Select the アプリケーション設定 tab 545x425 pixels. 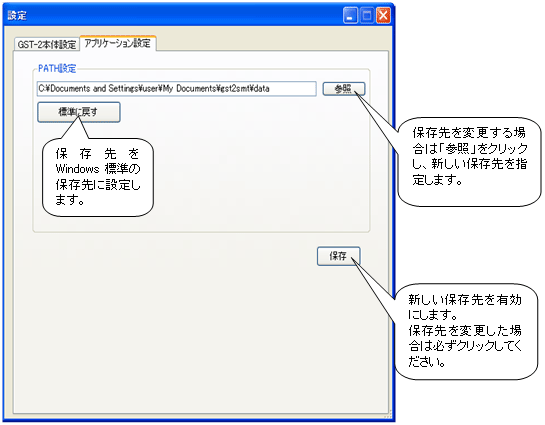[118, 43]
